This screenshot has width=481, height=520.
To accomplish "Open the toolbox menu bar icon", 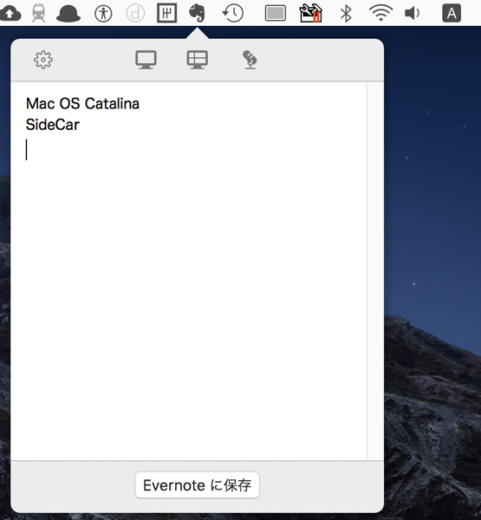I will [311, 13].
